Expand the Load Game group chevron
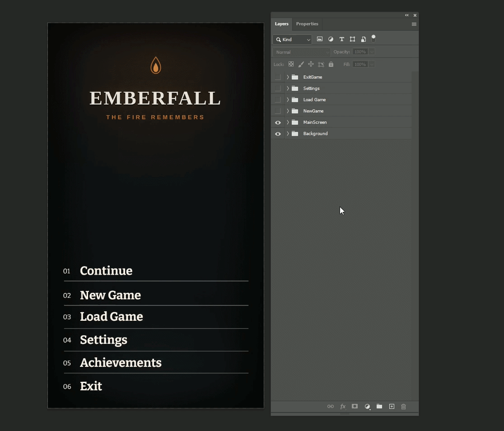Image resolution: width=504 pixels, height=431 pixels. tap(288, 100)
